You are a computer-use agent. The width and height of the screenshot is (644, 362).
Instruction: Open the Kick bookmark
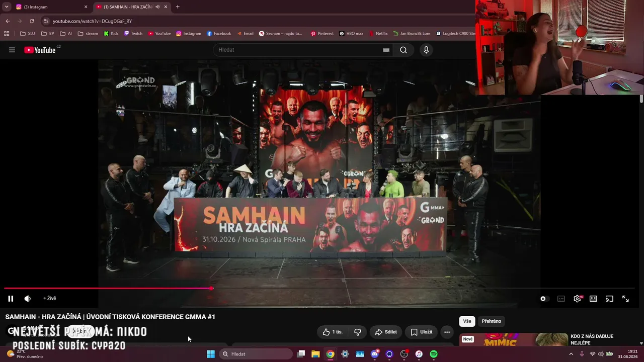pyautogui.click(x=111, y=34)
